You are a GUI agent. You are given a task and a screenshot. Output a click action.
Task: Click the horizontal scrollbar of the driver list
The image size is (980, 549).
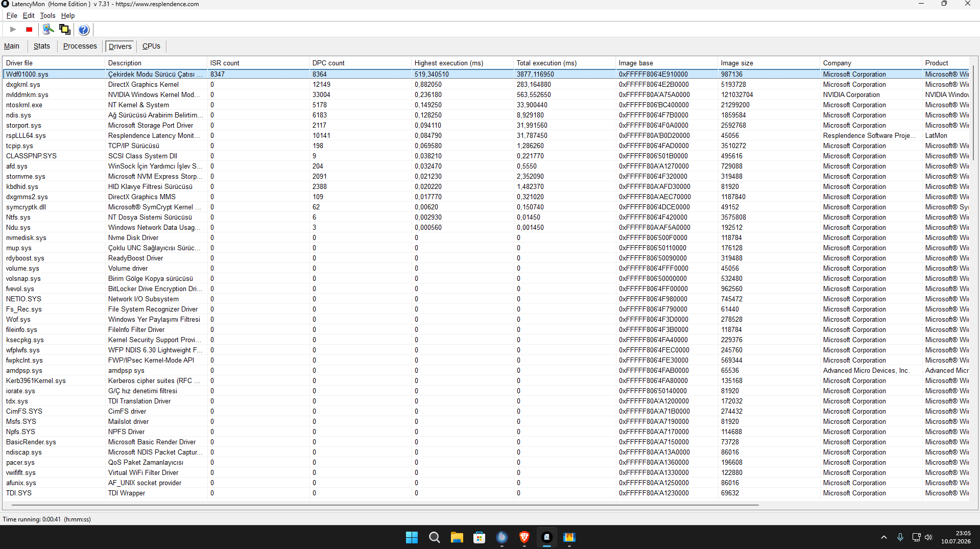385,505
